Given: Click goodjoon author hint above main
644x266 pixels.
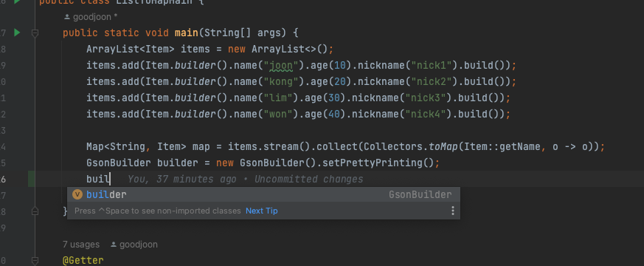Looking at the screenshot, I should click(91, 17).
